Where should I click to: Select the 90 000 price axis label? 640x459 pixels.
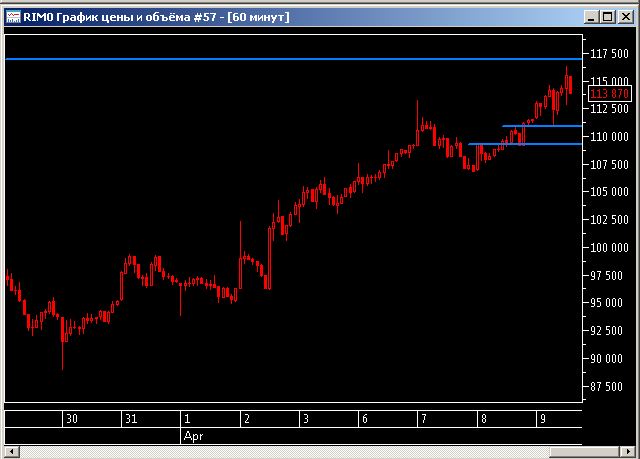click(607, 359)
